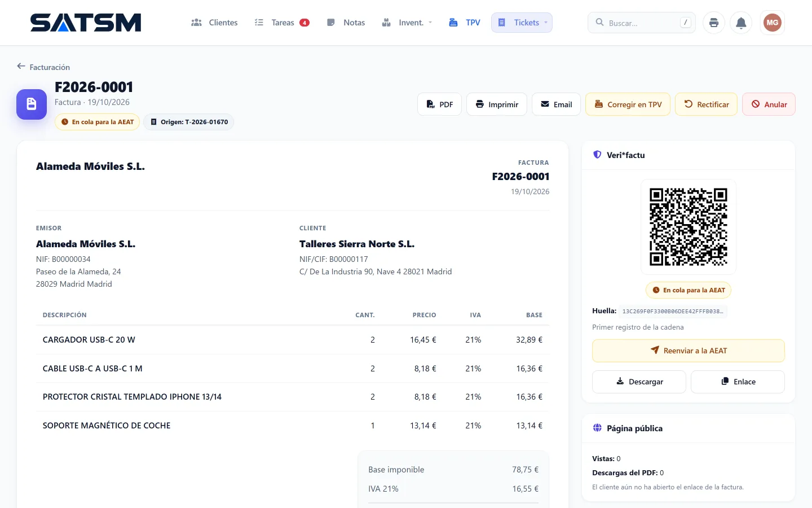The image size is (812, 508).
Task: Click the Anular button
Action: pos(769,104)
